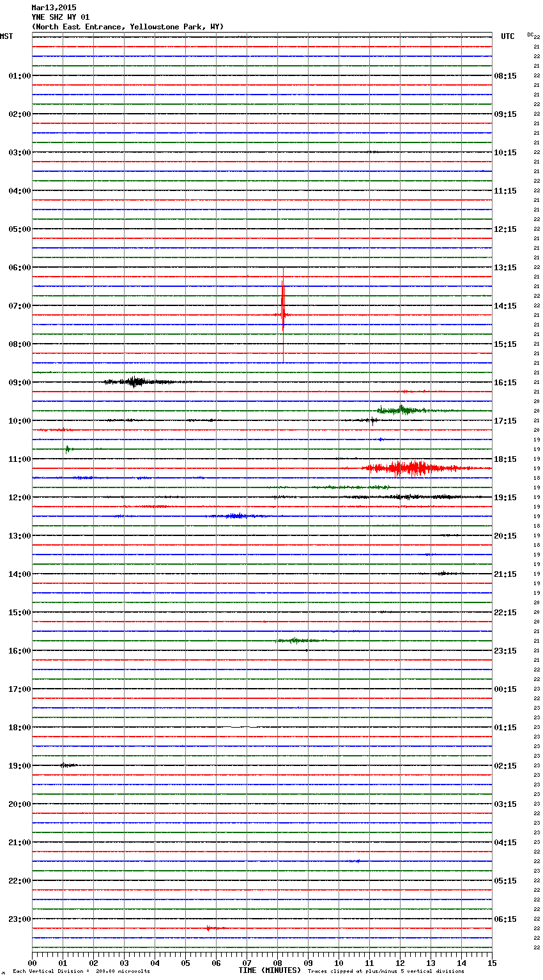This screenshot has width=543, height=980.
Task: Click the MST column header
Action: (6, 36)
